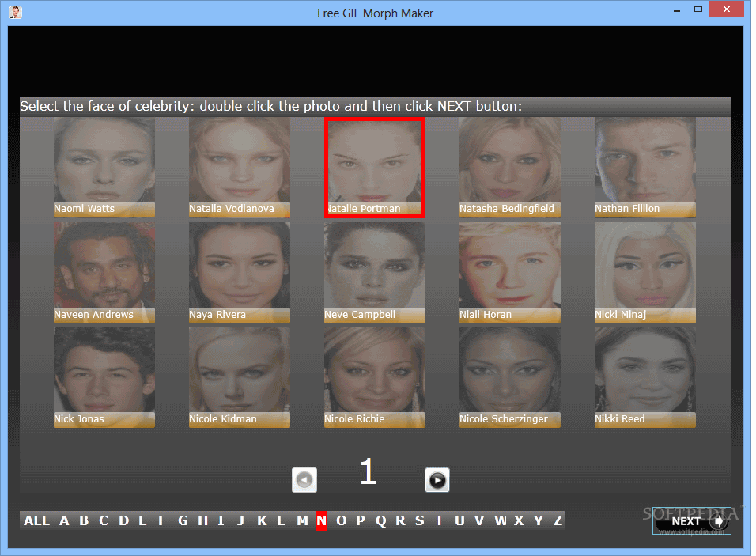Select the Nicole Scherzinger photo
The height and width of the screenshot is (556, 756).
coord(510,377)
